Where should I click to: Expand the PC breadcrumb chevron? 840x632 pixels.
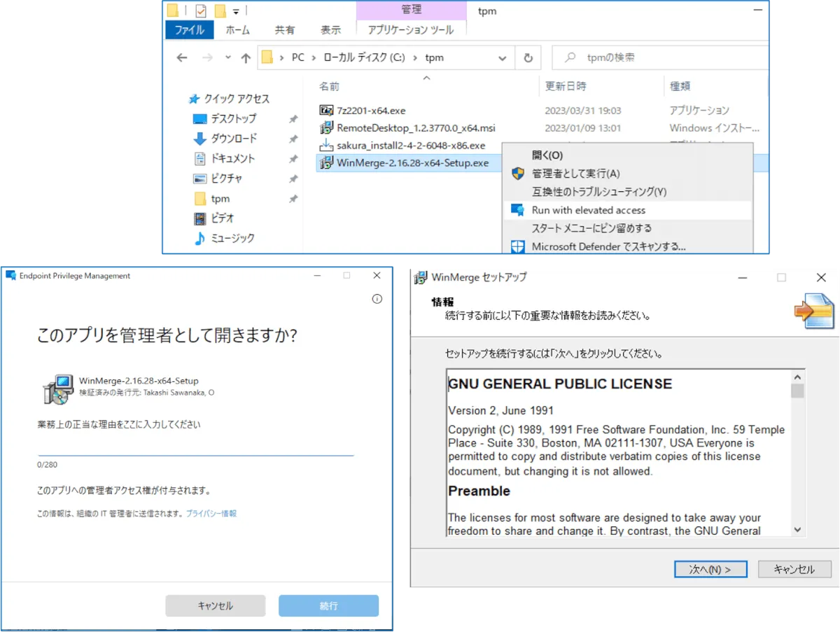pos(313,57)
